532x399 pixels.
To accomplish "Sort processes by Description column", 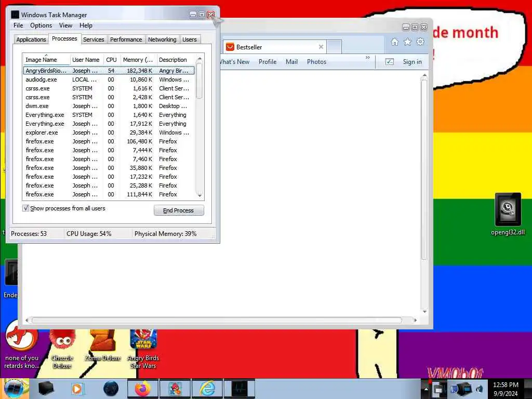I will pyautogui.click(x=176, y=60).
